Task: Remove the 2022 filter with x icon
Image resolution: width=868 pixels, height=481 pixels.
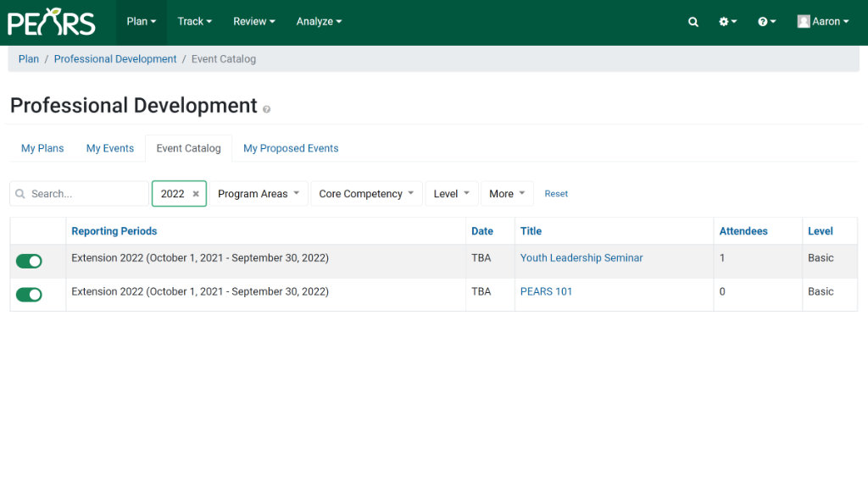Action: coord(196,194)
